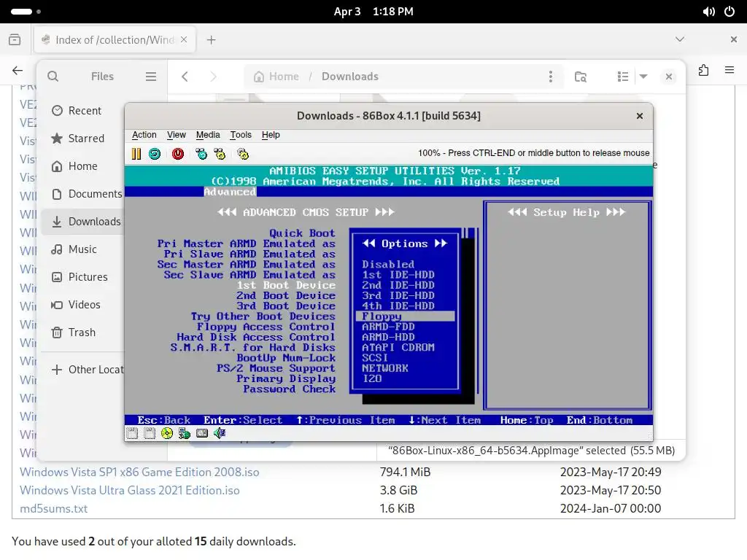This screenshot has height=560, width=747.
Task: Click CD-ROM disc icon in 86Box status bar
Action: tap(167, 433)
